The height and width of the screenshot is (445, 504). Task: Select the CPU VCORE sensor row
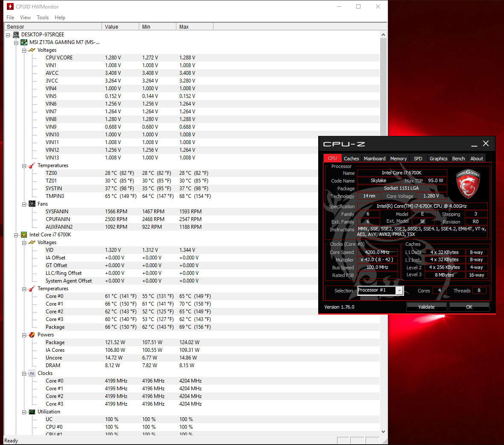(x=212, y=58)
